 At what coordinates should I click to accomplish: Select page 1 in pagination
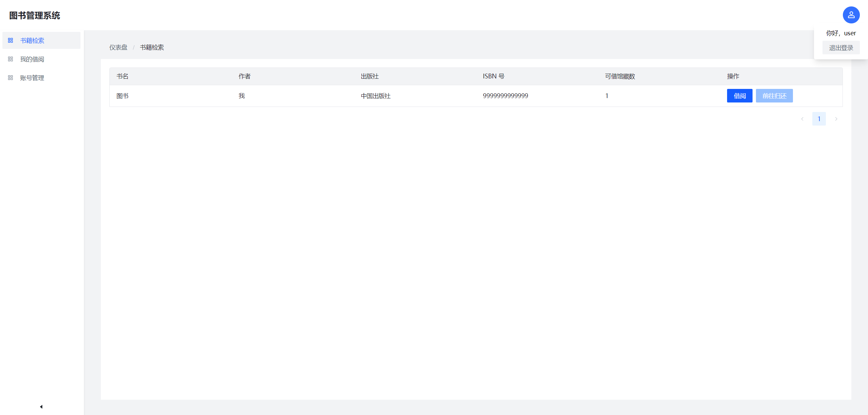pyautogui.click(x=819, y=119)
